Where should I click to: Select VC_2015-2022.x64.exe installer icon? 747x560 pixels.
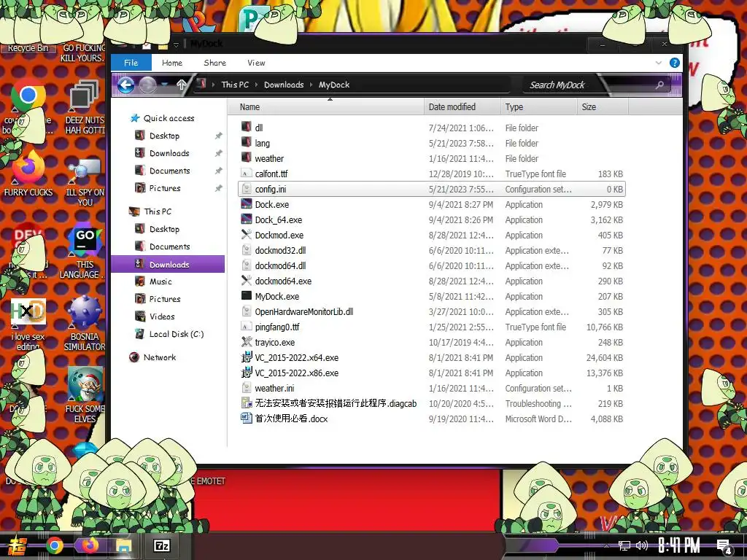click(247, 357)
